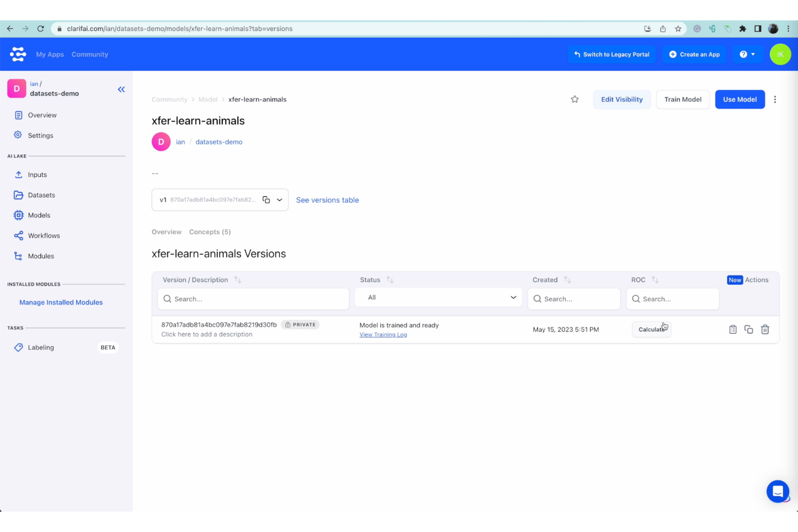
Task: Switch to the Concepts (5) tab
Action: (210, 232)
